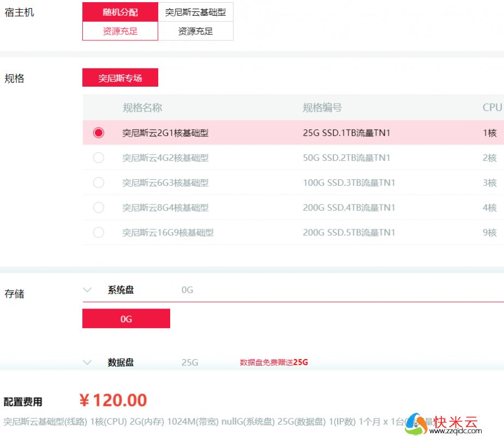Click the 宿主机 section label
The height and width of the screenshot is (436, 504).
click(x=19, y=13)
